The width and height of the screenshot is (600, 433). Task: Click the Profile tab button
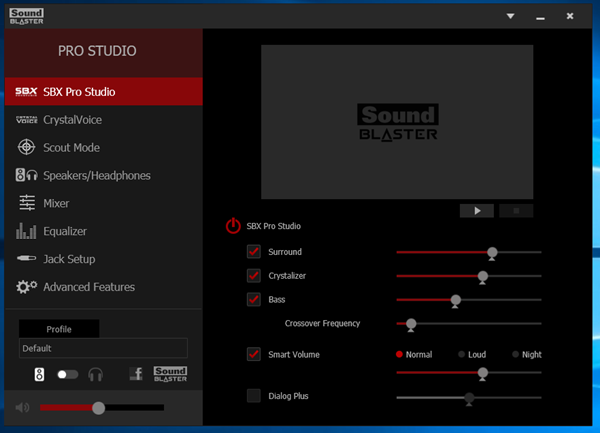click(x=59, y=329)
